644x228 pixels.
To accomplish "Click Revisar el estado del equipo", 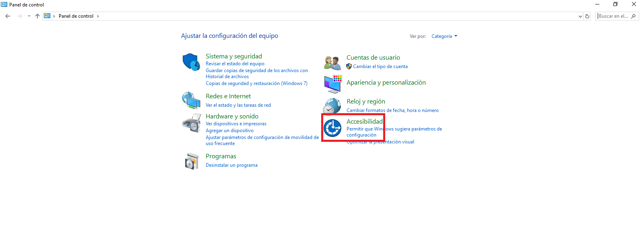I will point(235,64).
